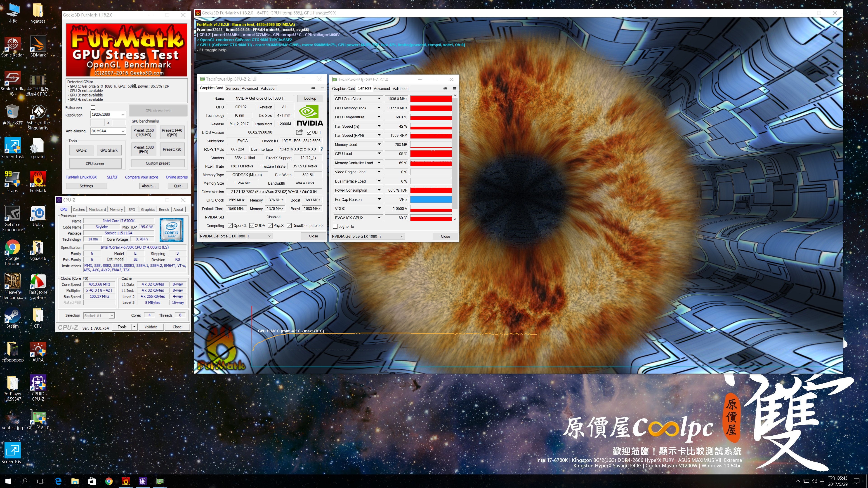868x488 pixels.
Task: Open the AURA desktop icon
Action: coord(38,352)
